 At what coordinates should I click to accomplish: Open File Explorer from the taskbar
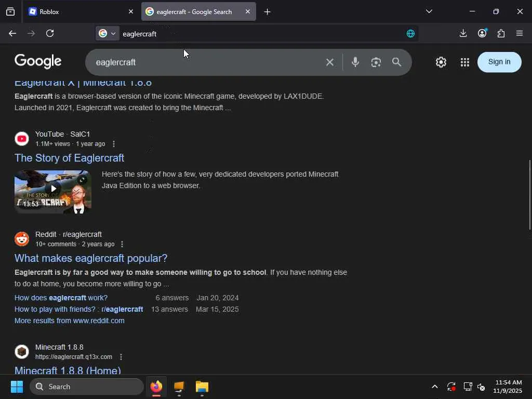[202, 387]
